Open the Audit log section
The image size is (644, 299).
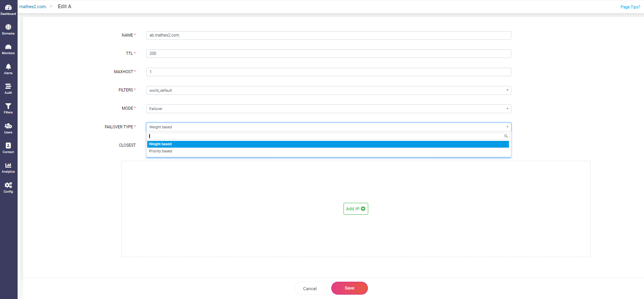8,89
